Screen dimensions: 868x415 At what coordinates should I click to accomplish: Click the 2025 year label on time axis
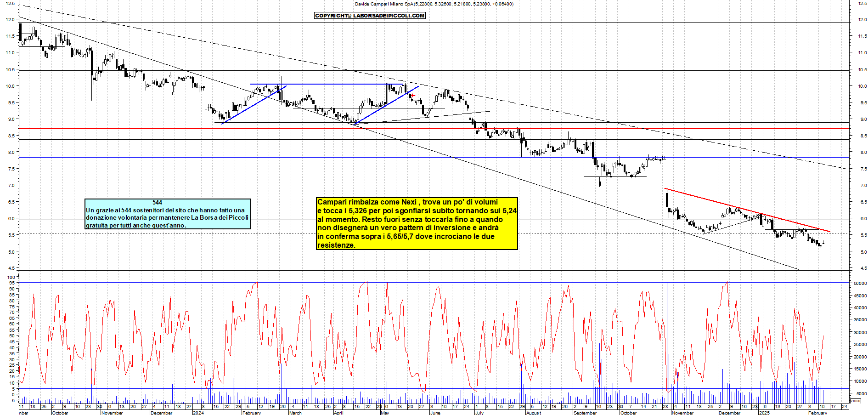764,413
